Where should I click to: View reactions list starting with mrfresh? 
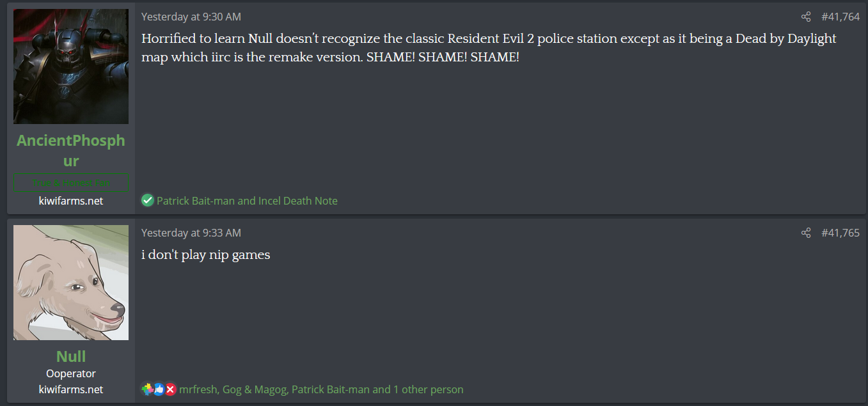[321, 389]
